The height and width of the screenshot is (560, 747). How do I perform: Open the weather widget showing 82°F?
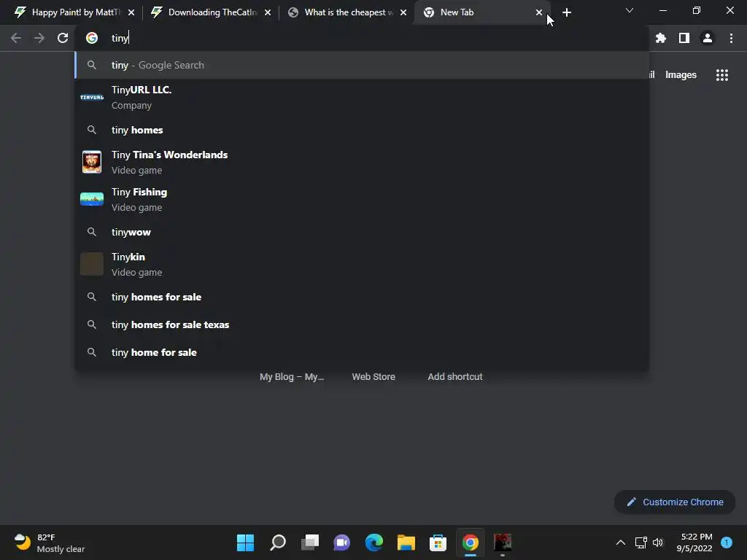pos(49,542)
